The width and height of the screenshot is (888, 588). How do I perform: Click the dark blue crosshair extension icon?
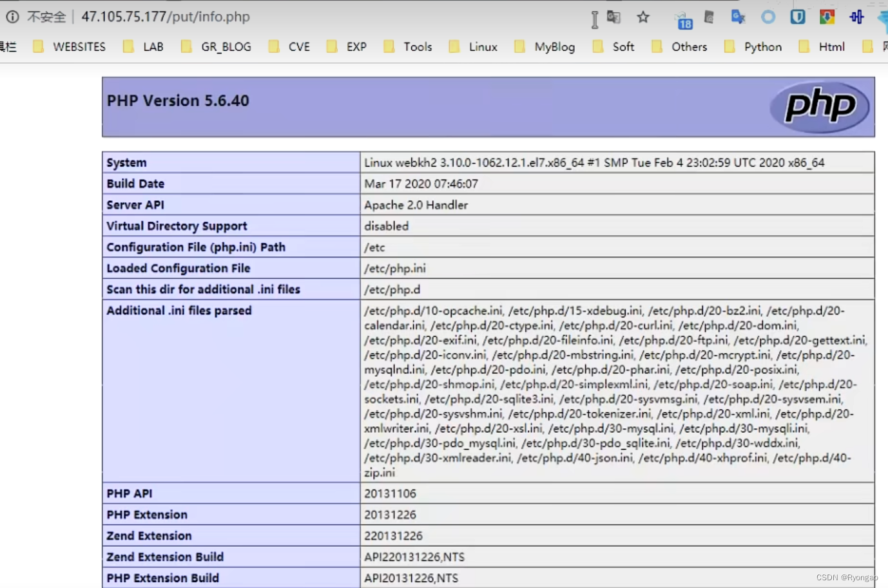(x=856, y=17)
